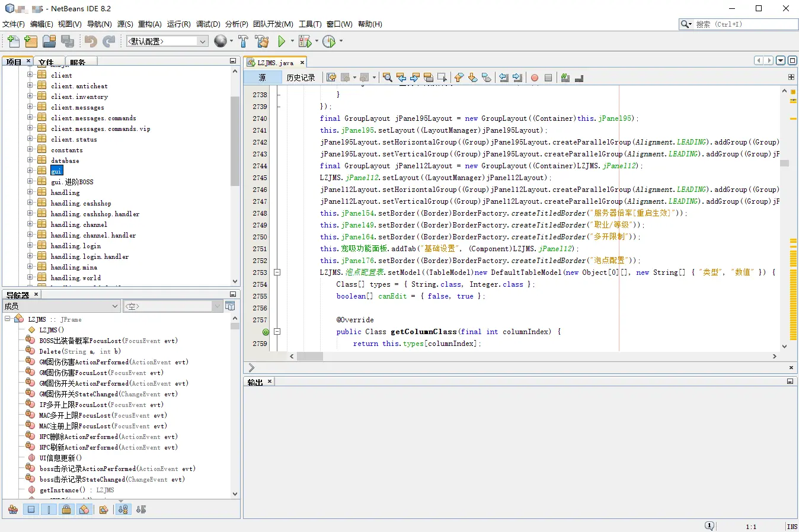Click the New File toolbar icon

pos(13,41)
